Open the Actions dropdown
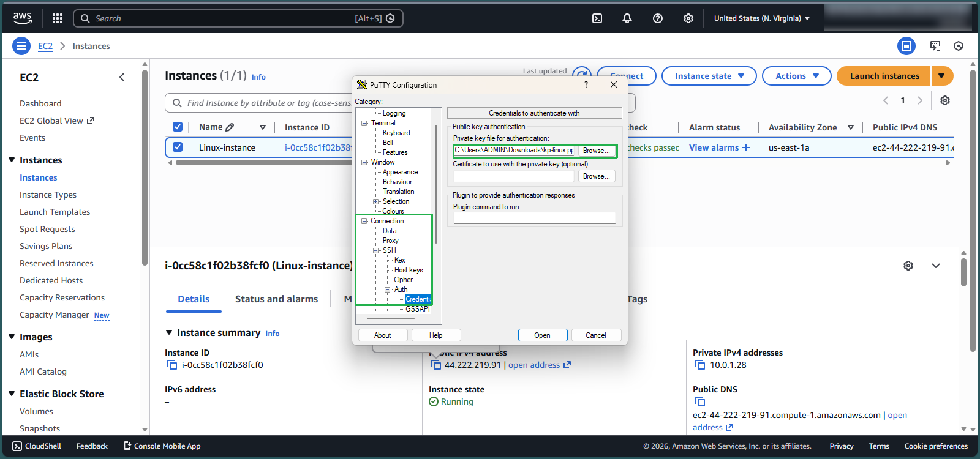The image size is (980, 459). [797, 76]
